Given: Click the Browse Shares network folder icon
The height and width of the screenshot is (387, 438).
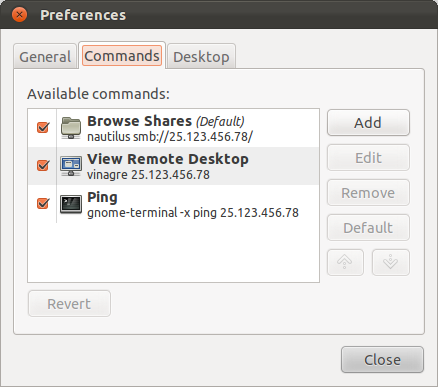Looking at the screenshot, I should pos(71,128).
